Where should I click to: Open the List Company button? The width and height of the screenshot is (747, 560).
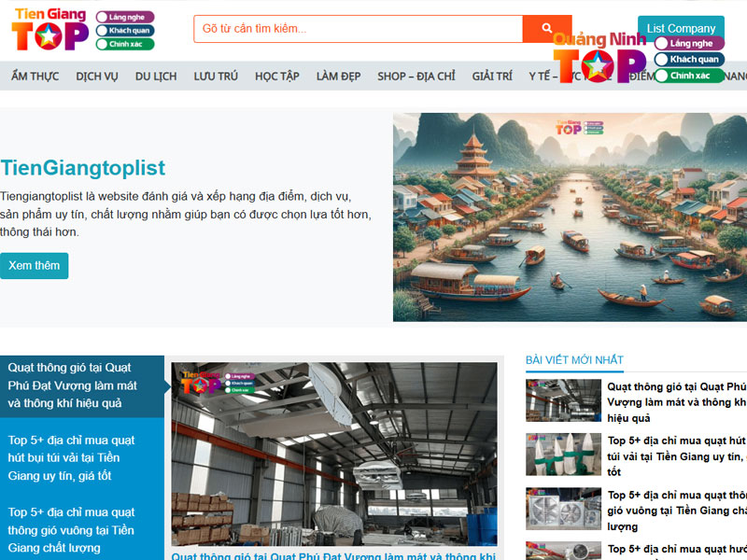(x=682, y=28)
